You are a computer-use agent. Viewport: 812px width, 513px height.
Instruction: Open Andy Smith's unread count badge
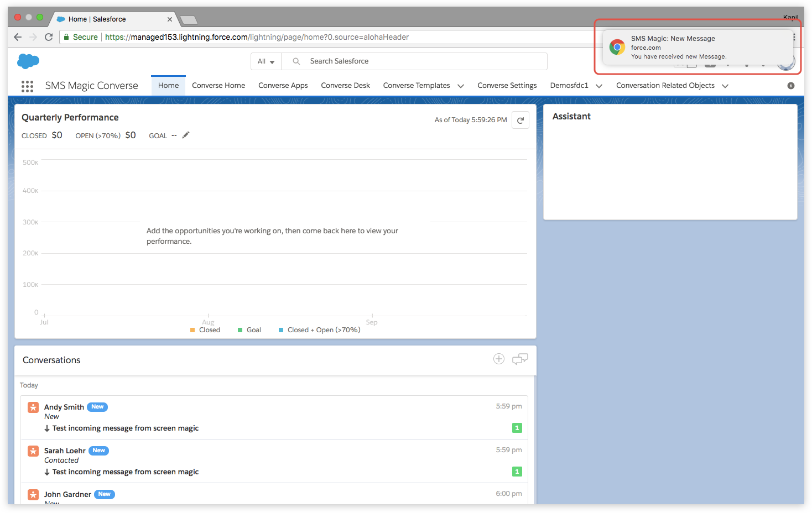(x=517, y=428)
